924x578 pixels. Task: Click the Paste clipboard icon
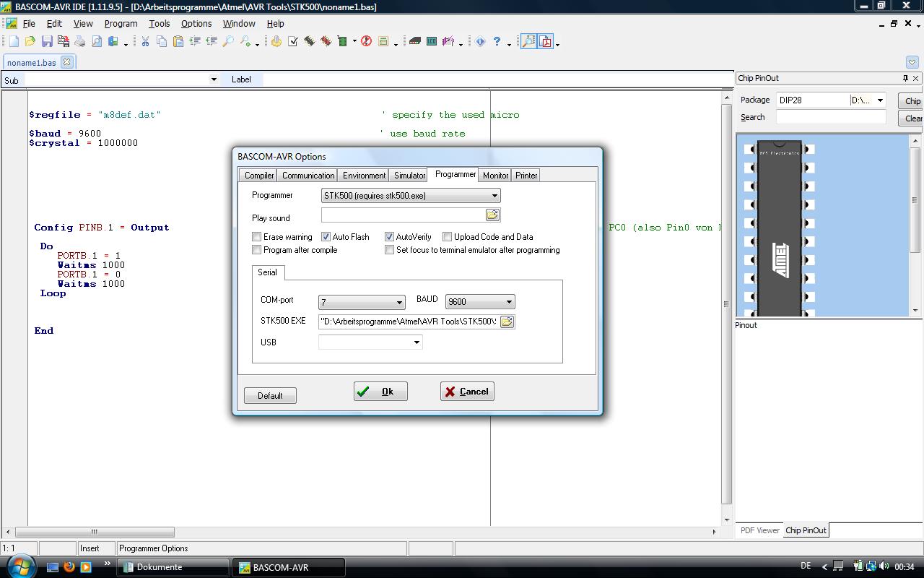click(178, 42)
